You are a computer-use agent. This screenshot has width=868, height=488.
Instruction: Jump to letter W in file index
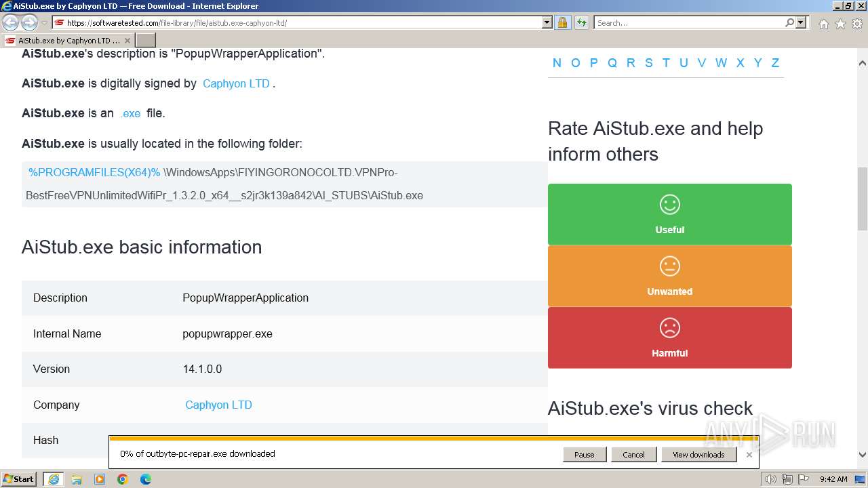[x=721, y=63]
